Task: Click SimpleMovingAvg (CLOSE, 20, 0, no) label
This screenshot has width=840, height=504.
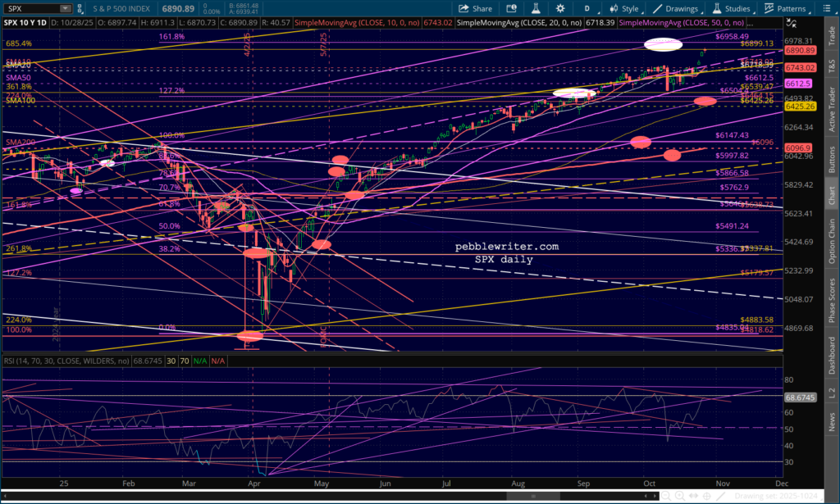Action: point(519,22)
